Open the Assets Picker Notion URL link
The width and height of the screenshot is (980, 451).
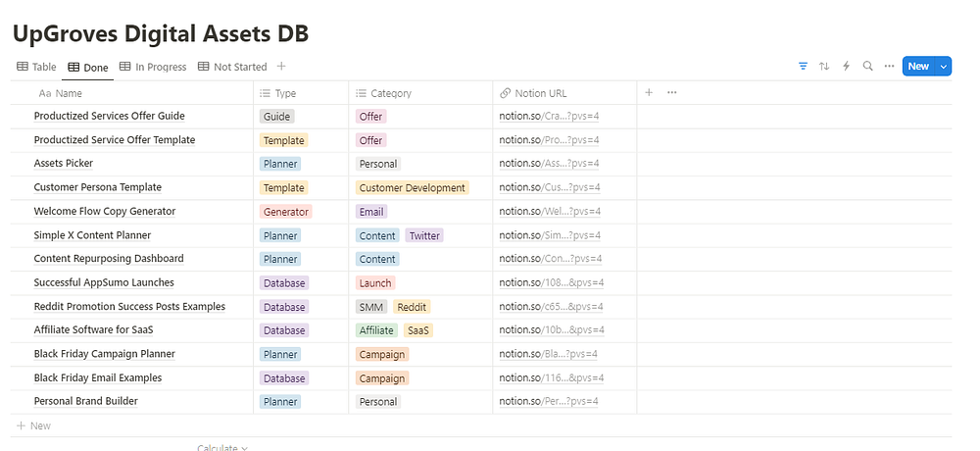[549, 164]
